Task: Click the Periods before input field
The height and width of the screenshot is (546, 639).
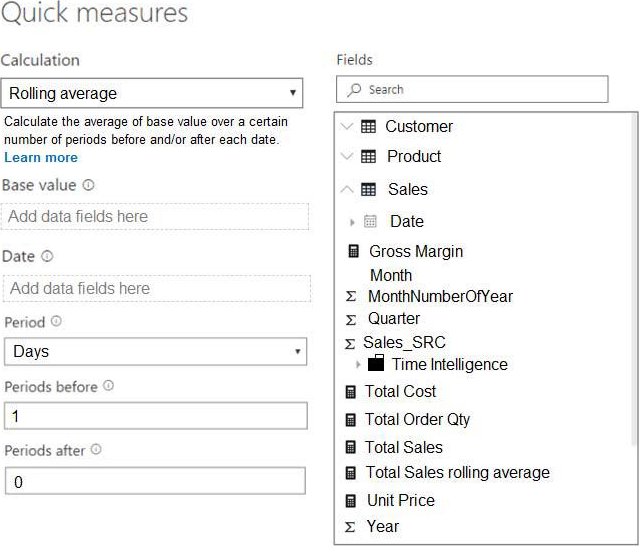Action: click(155, 416)
